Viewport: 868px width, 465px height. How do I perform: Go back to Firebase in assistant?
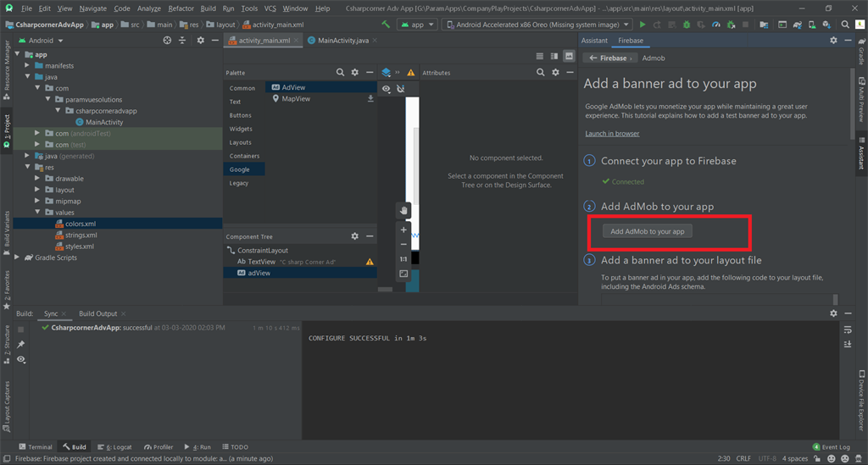(x=609, y=58)
